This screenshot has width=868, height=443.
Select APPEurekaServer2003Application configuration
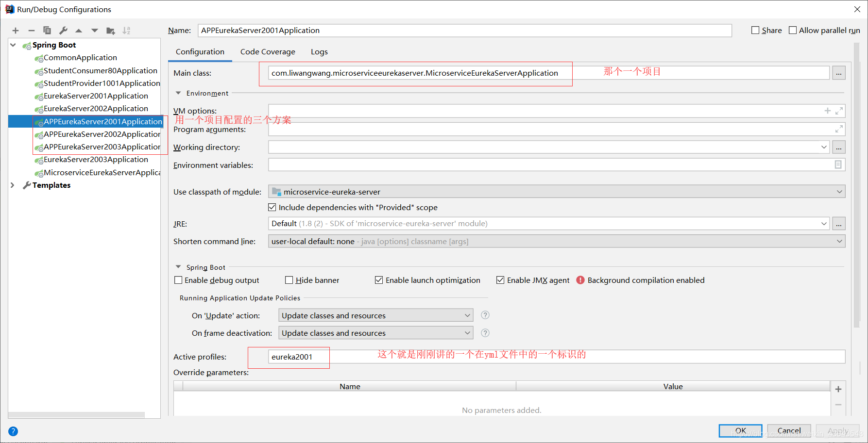[102, 147]
